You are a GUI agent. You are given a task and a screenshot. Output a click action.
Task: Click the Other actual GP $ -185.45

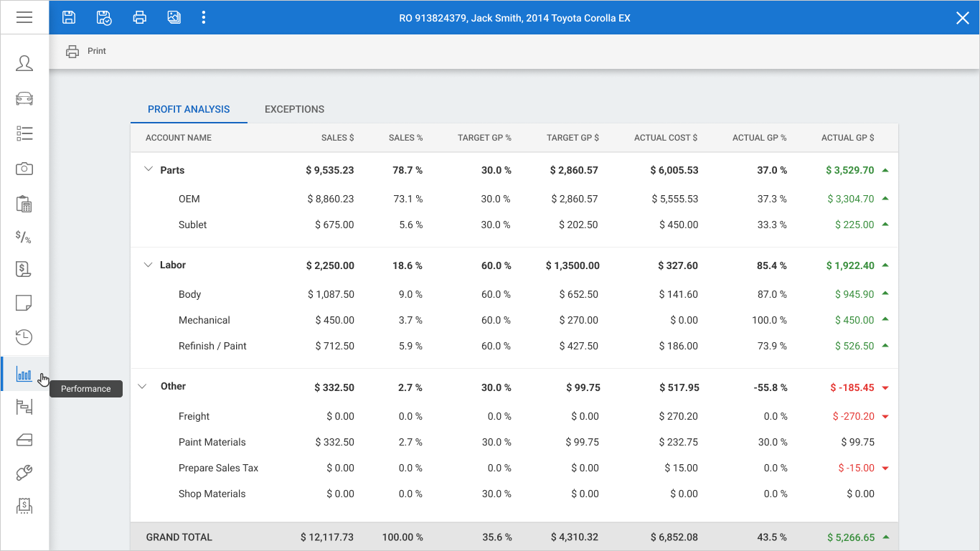[852, 387]
